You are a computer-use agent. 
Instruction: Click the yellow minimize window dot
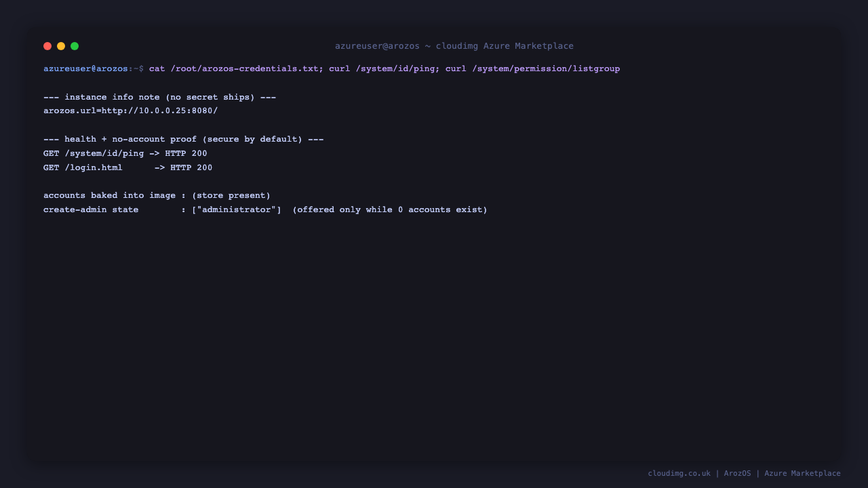tap(61, 46)
